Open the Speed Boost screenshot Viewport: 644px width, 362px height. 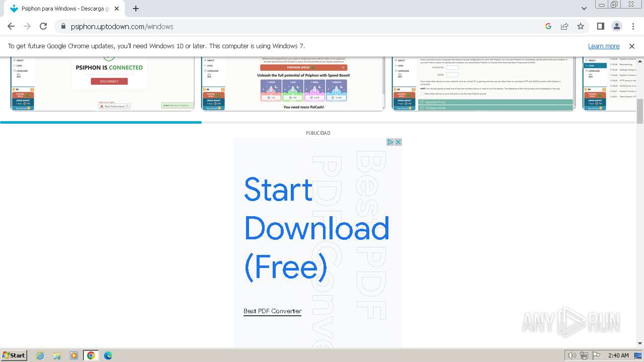click(x=293, y=83)
